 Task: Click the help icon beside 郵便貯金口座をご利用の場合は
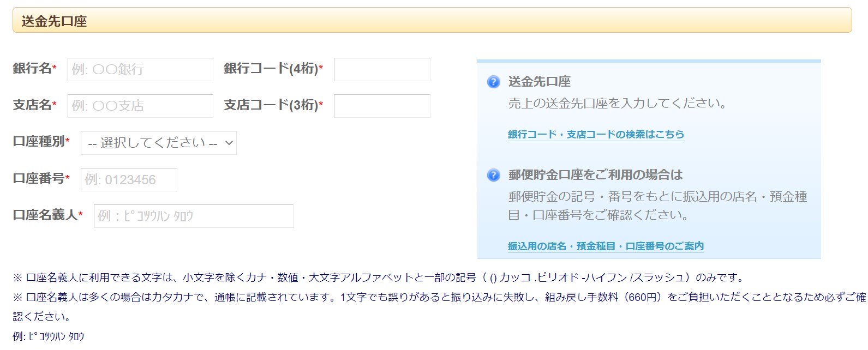(493, 175)
